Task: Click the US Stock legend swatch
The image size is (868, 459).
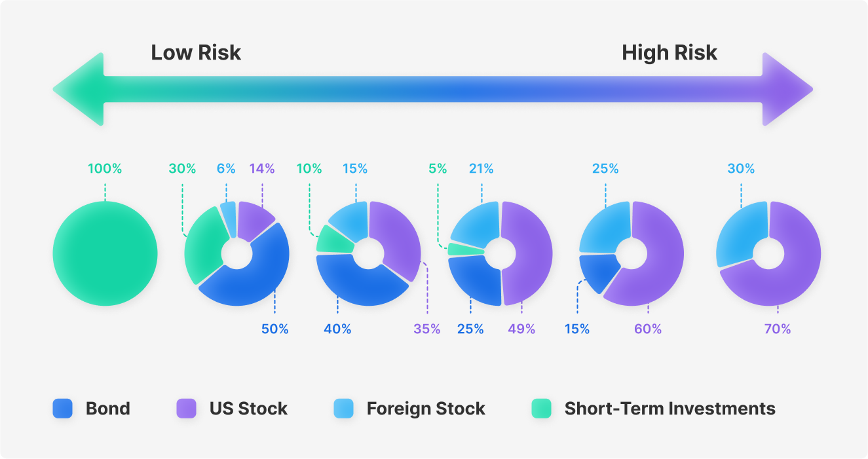Action: point(187,409)
